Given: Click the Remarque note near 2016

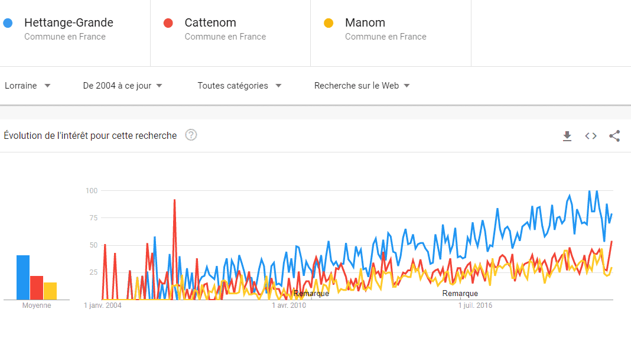Looking at the screenshot, I should 460,294.
